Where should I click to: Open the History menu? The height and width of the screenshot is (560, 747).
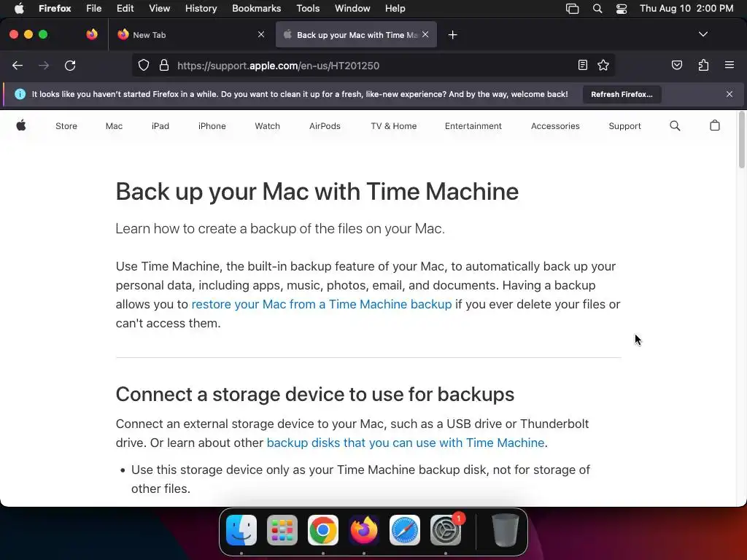pos(201,9)
